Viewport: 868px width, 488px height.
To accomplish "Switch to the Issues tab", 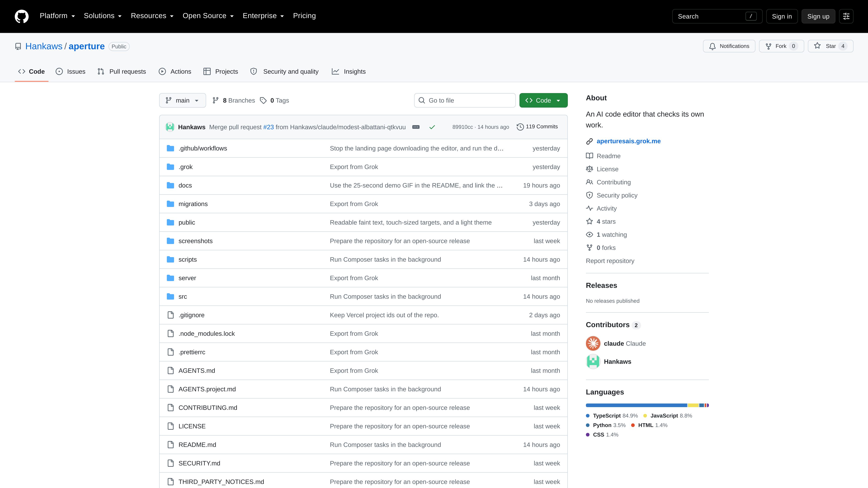I will tap(71, 71).
